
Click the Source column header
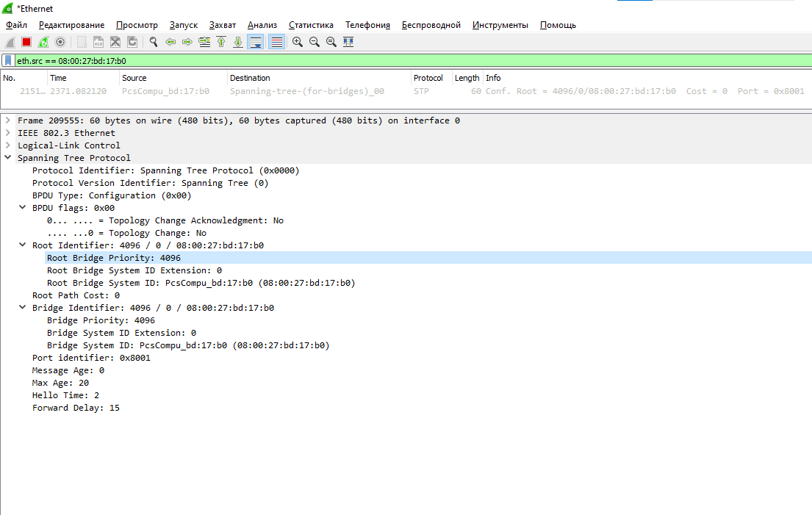click(134, 78)
